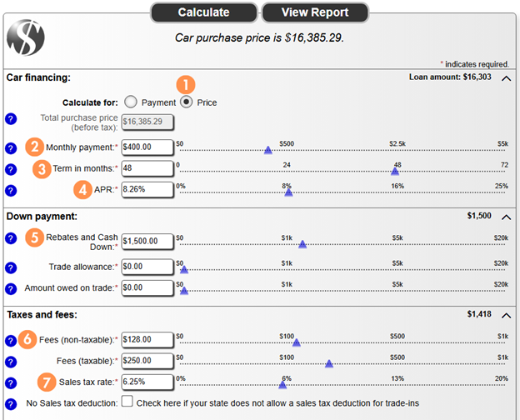Image resolution: width=520 pixels, height=420 pixels.
Task: Collapse the Down payment section
Action: tap(506, 216)
